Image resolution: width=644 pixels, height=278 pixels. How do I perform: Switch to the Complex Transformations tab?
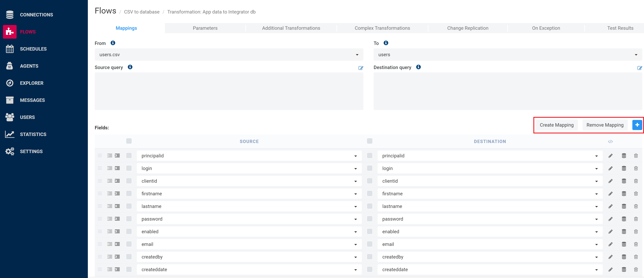pyautogui.click(x=382, y=28)
